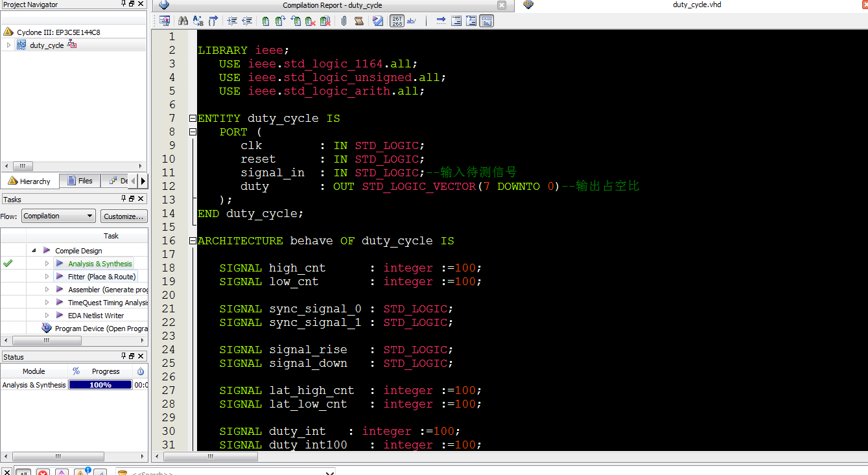The image size is (868, 475).
Task: Select the Analysis & Synthesis task
Action: [x=100, y=264]
